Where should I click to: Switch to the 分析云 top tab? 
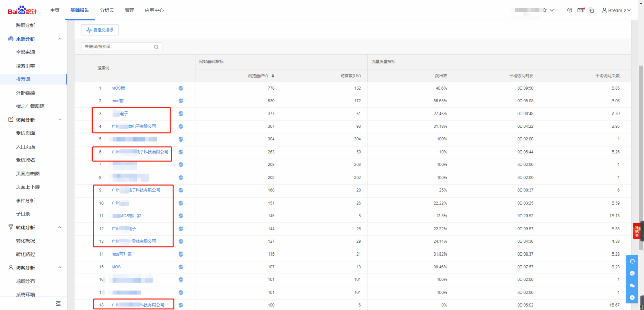click(107, 10)
